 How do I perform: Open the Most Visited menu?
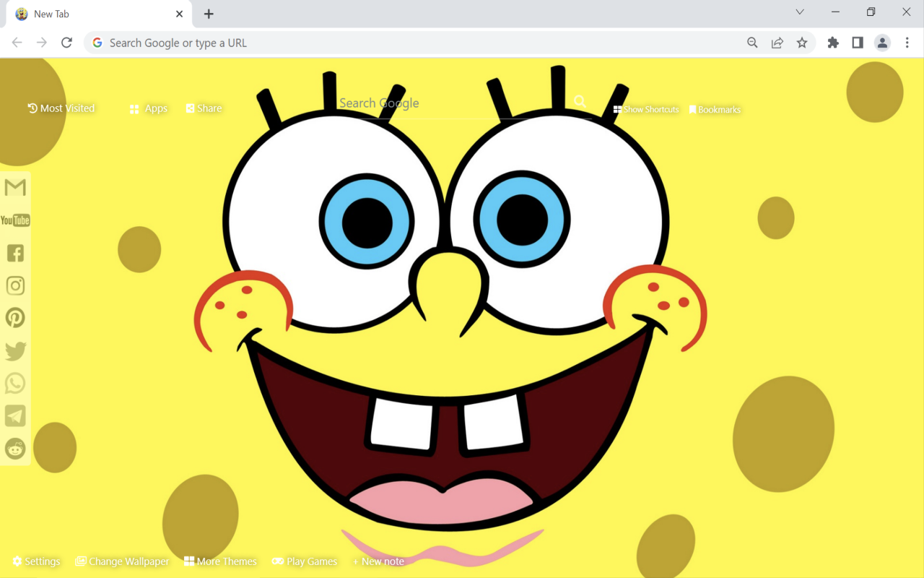coord(61,108)
